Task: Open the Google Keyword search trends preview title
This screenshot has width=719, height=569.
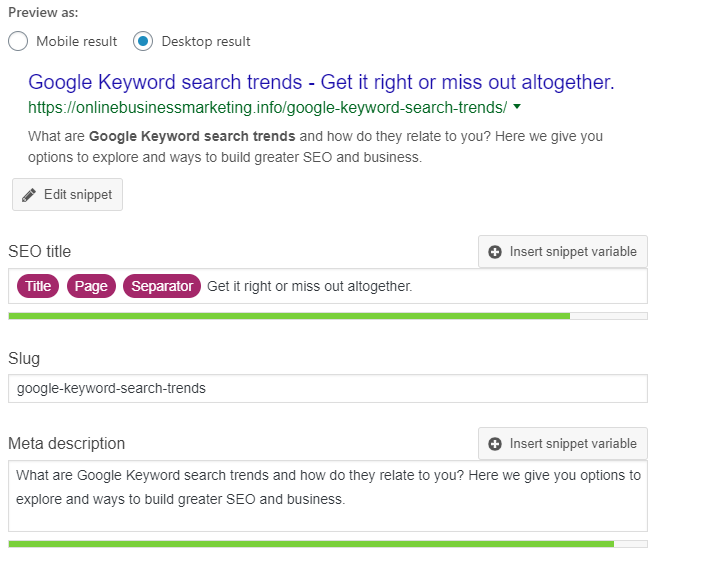Action: point(321,83)
